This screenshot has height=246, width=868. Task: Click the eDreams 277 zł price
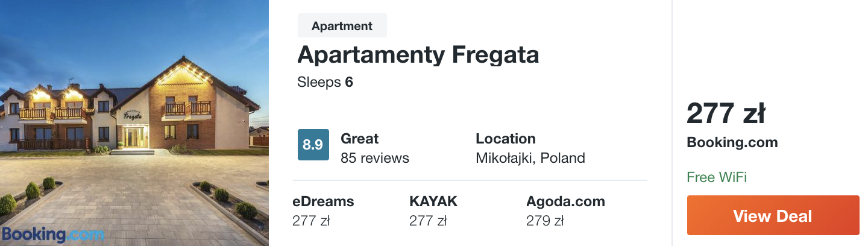pyautogui.click(x=311, y=221)
